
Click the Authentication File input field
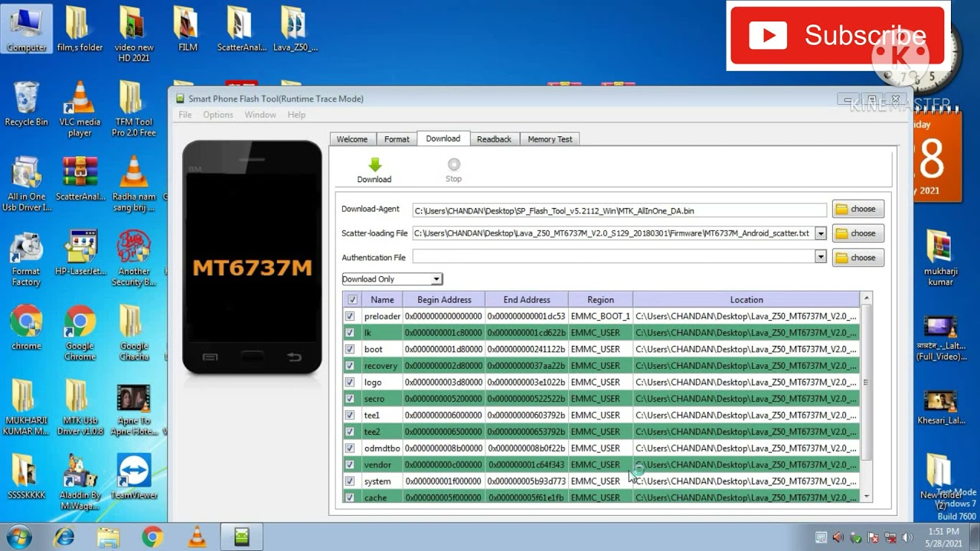[613, 257]
